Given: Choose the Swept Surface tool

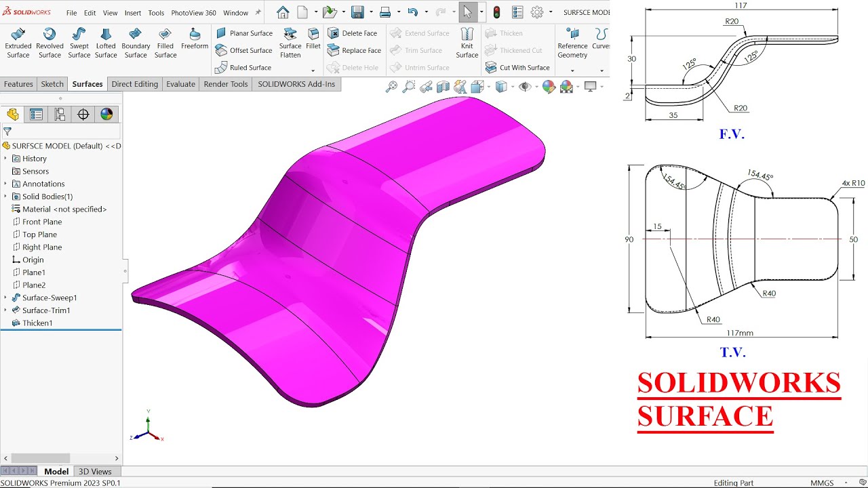Looking at the screenshot, I should [79, 43].
